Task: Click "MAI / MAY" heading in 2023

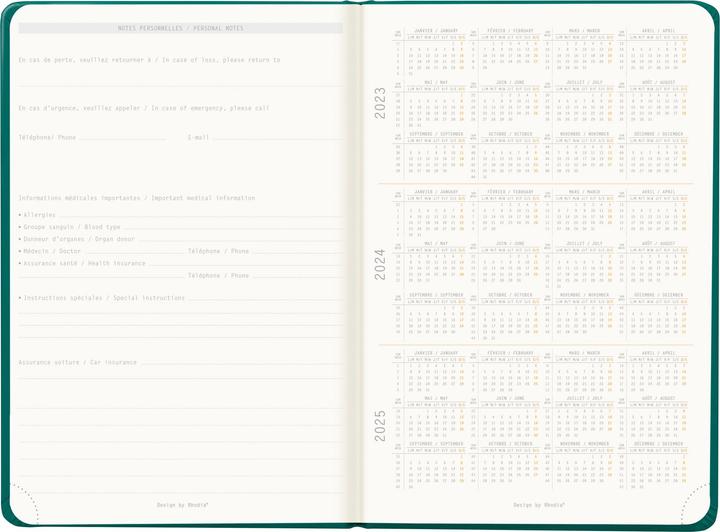Action: (436, 83)
